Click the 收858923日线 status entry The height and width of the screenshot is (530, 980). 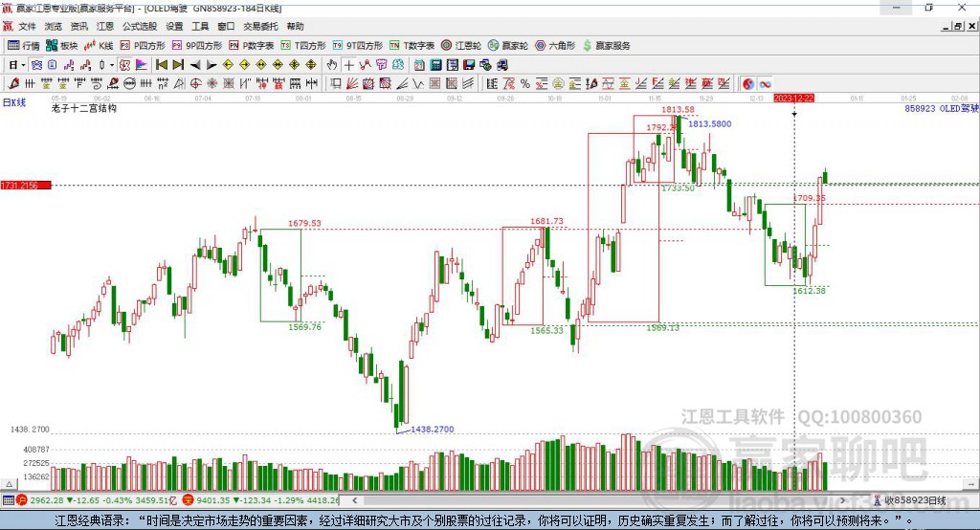click(x=910, y=500)
